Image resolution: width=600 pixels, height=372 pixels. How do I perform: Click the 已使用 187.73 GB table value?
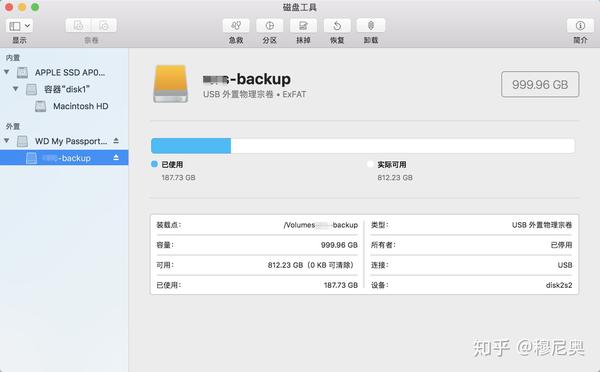point(341,285)
